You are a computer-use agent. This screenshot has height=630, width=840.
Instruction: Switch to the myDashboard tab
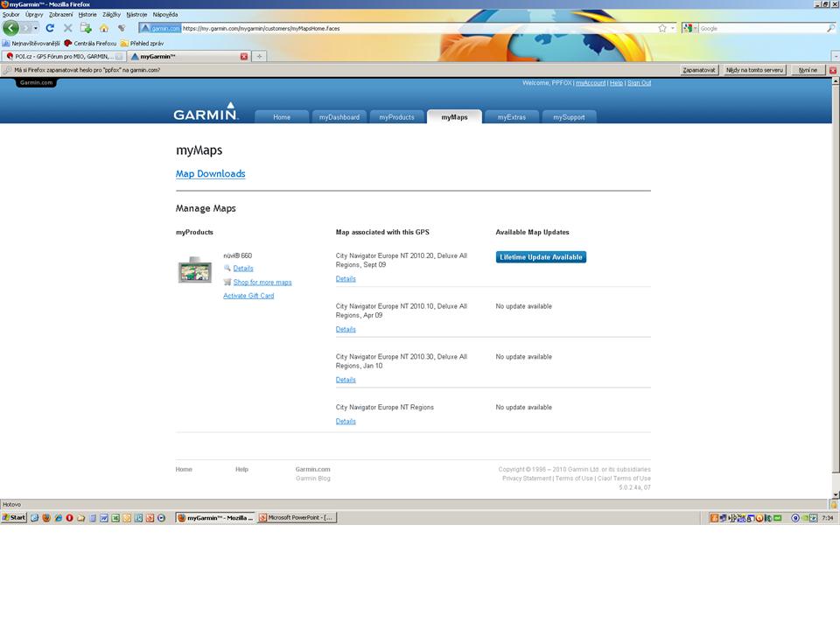[339, 117]
